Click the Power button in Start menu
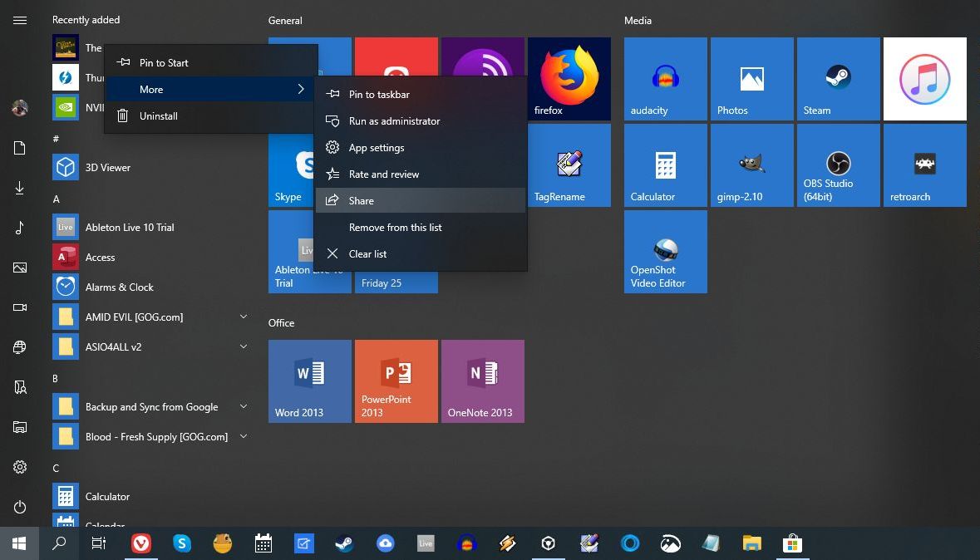Image resolution: width=980 pixels, height=560 pixels. pos(20,506)
